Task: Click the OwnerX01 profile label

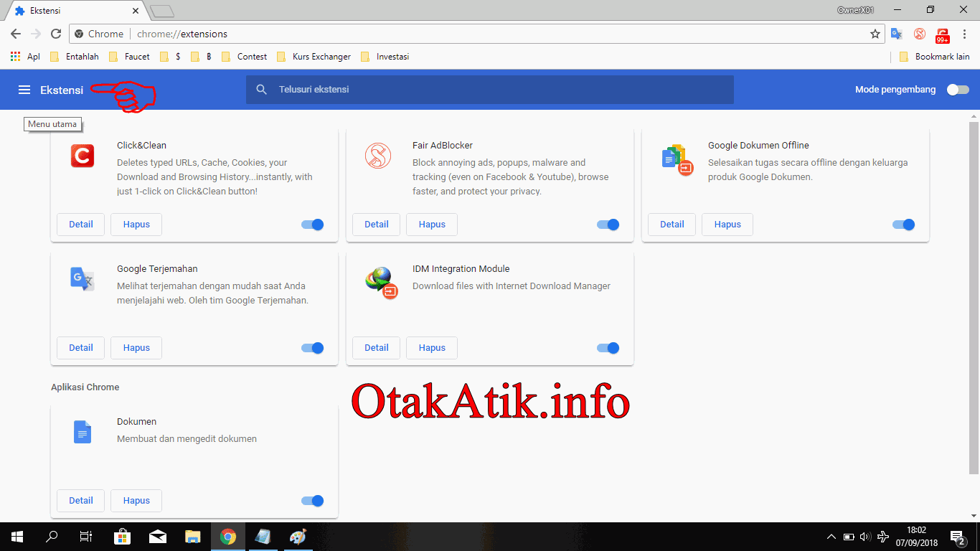Action: tap(855, 10)
